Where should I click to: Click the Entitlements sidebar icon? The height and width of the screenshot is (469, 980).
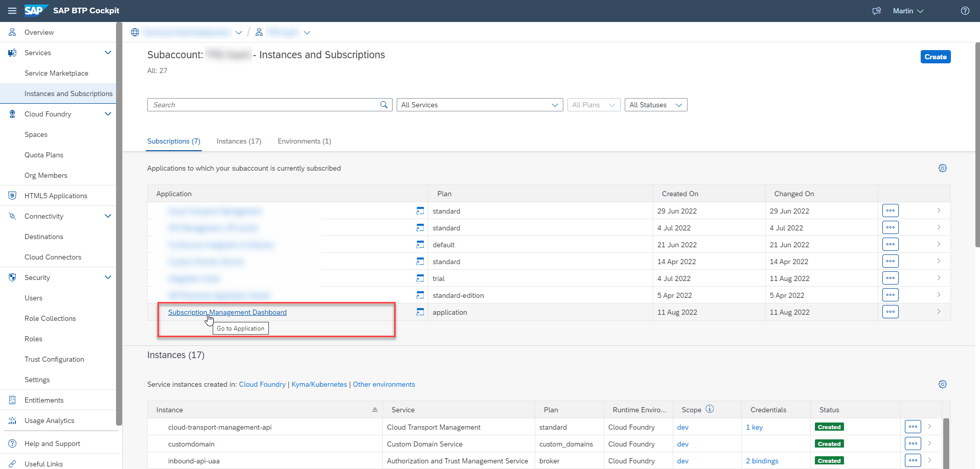click(12, 400)
